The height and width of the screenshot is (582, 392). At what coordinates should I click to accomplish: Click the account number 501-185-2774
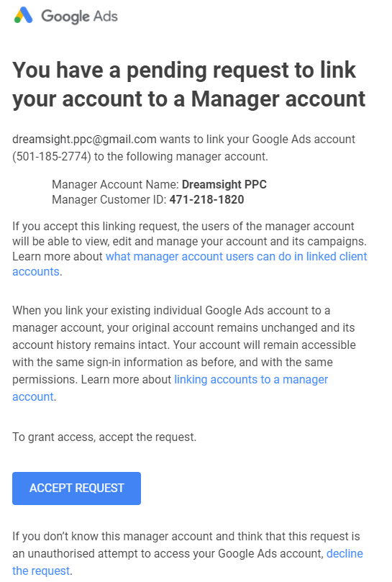coord(52,156)
